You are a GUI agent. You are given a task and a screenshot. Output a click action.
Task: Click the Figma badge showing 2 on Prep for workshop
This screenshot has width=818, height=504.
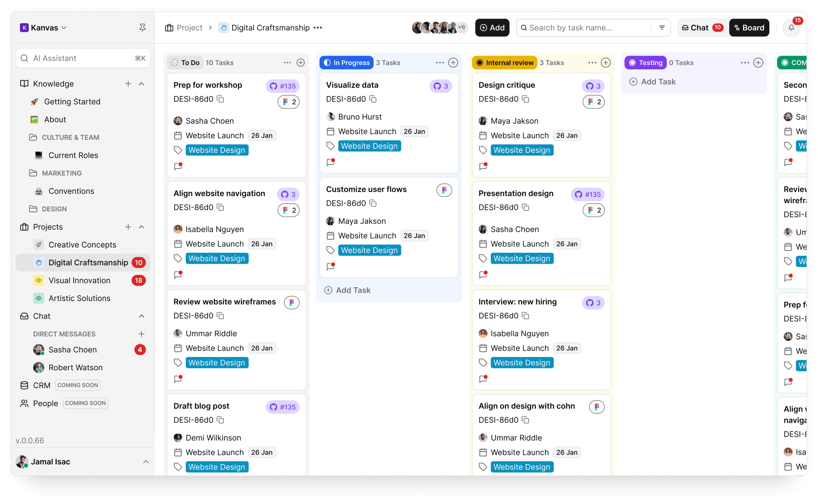tap(289, 102)
